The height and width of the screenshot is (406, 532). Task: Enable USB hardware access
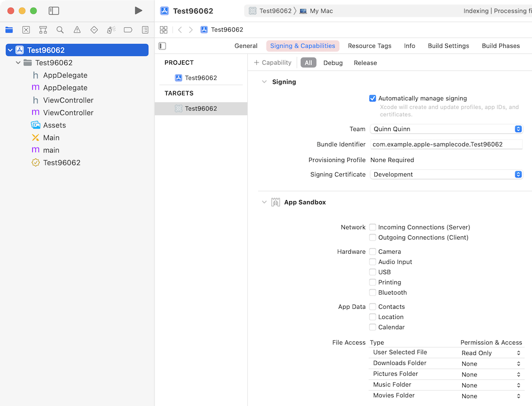click(x=373, y=272)
